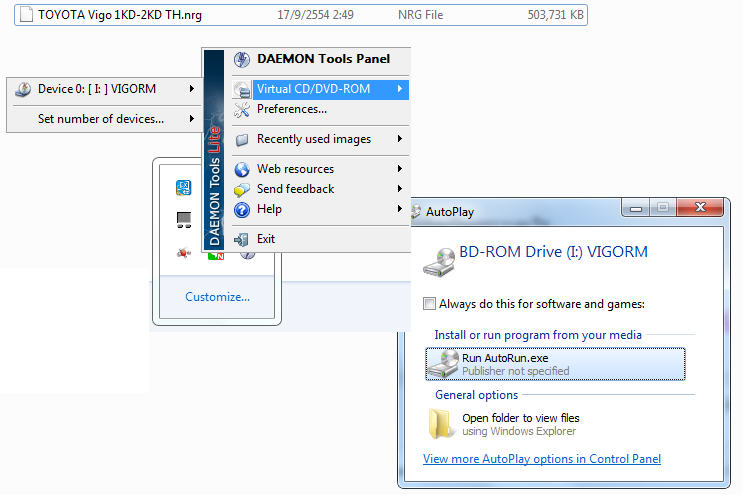Run AutoRun.exe from AutoPlay
Screen dimensions: 743x495
click(x=555, y=364)
